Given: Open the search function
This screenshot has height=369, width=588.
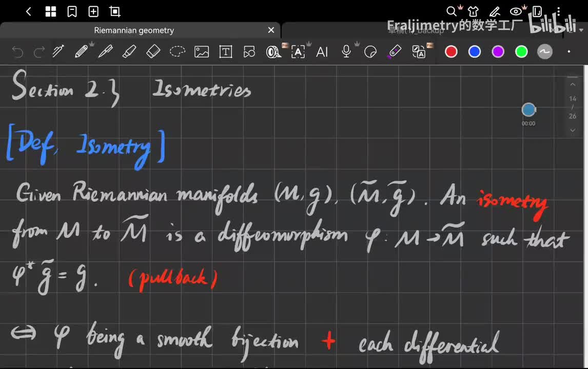Looking at the screenshot, I should click(x=452, y=12).
